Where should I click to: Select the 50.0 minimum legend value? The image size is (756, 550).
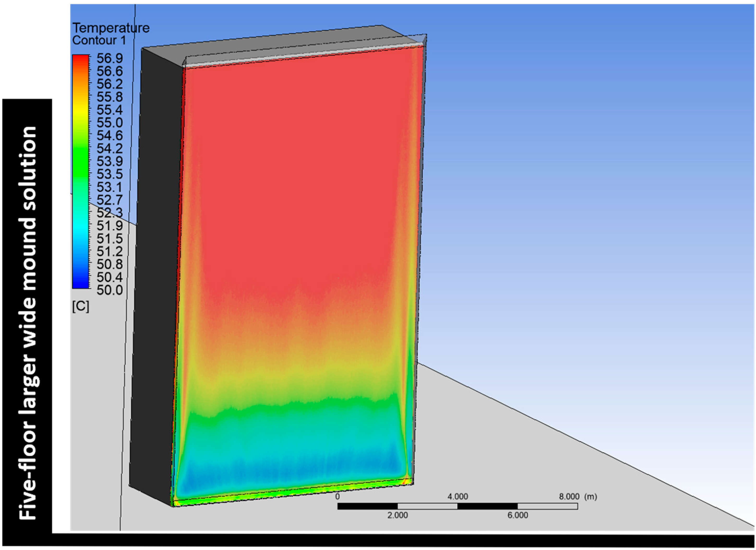click(x=110, y=290)
